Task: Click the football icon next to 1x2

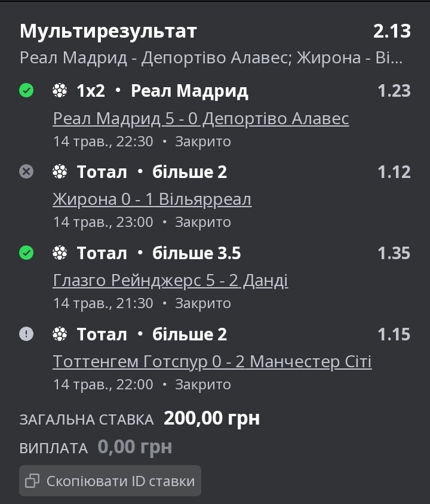Action: pyautogui.click(x=60, y=90)
